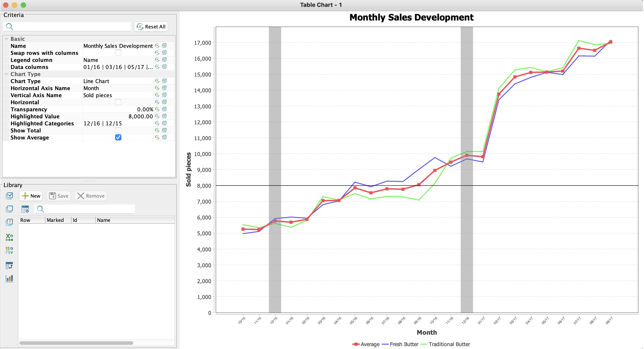The image size is (644, 349).
Task: Sort by the Marked column header
Action: (58, 220)
